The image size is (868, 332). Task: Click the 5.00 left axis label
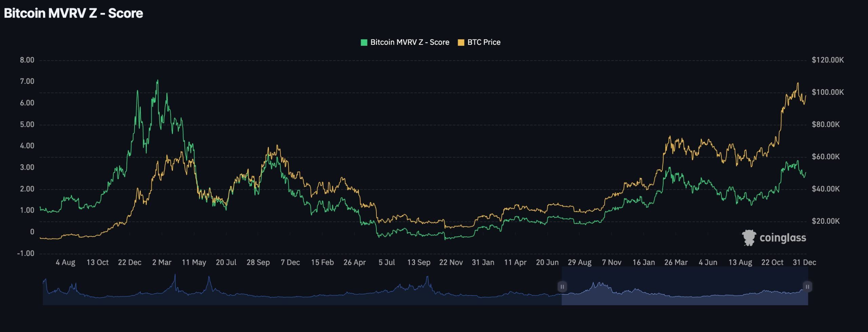pos(27,125)
